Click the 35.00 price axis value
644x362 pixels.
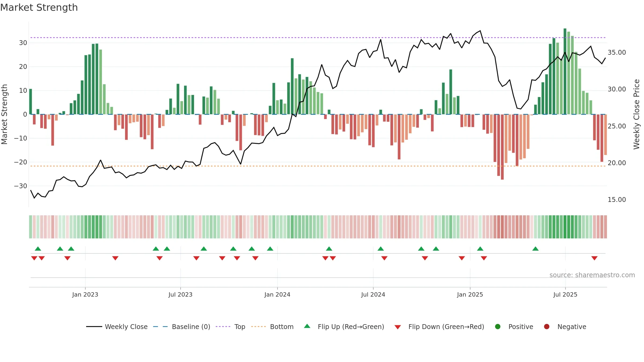click(617, 53)
